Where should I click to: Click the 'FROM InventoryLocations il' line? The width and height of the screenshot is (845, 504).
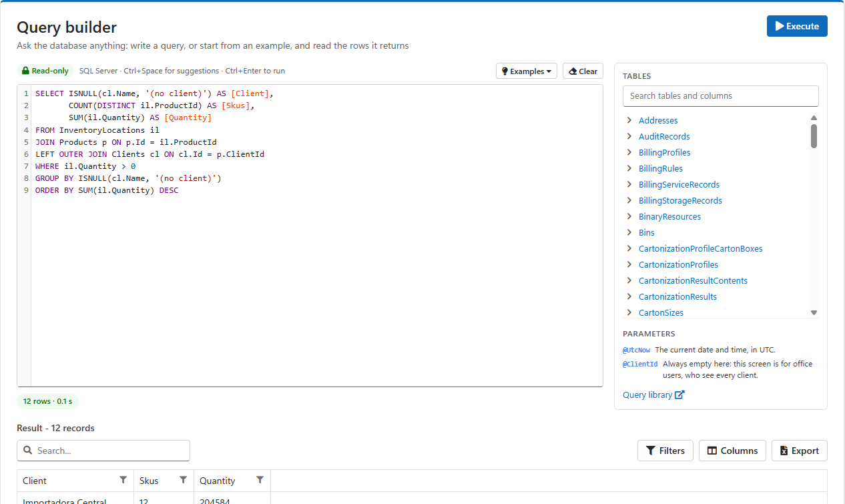tap(97, 130)
